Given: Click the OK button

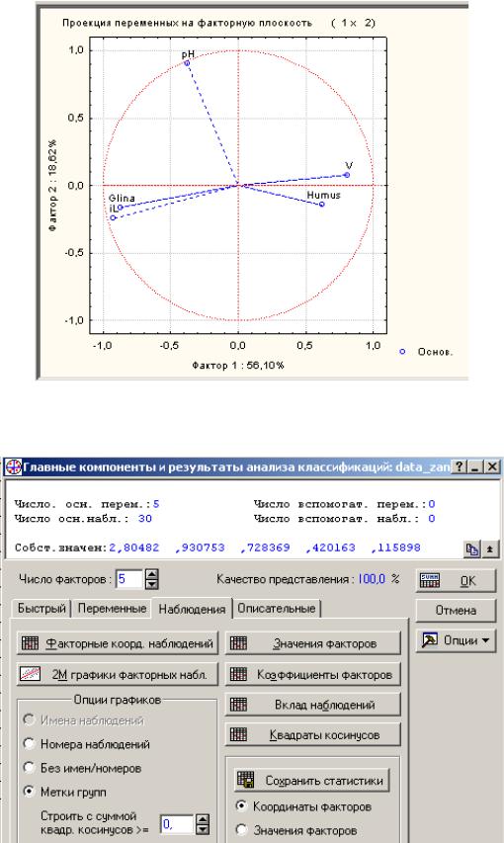Looking at the screenshot, I should click(x=455, y=581).
